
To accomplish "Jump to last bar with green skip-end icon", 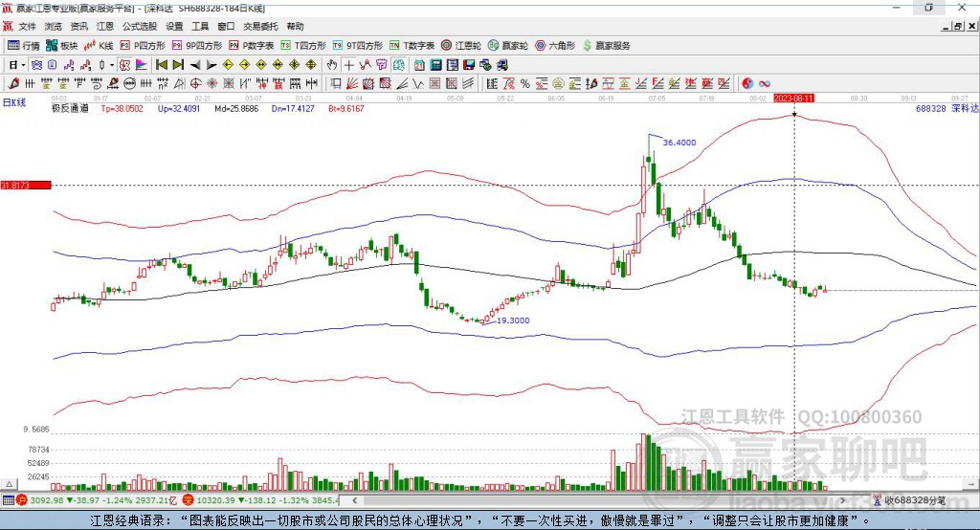I will pos(178,65).
